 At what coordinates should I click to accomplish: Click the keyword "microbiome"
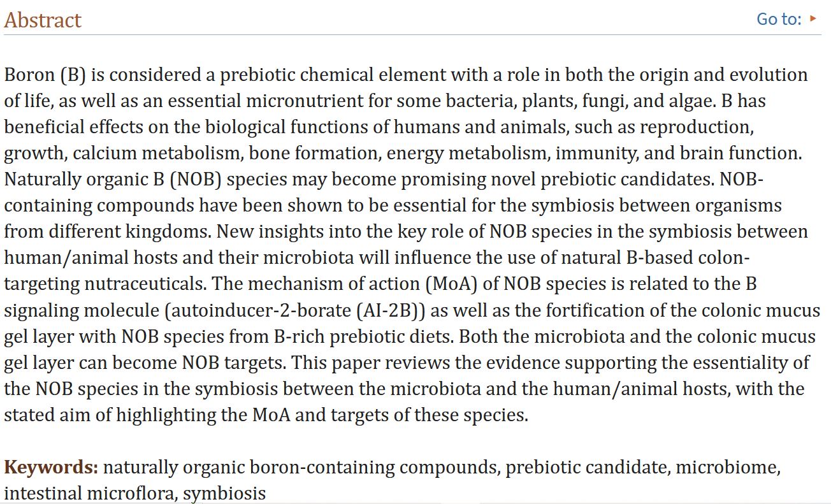[x=727, y=468]
